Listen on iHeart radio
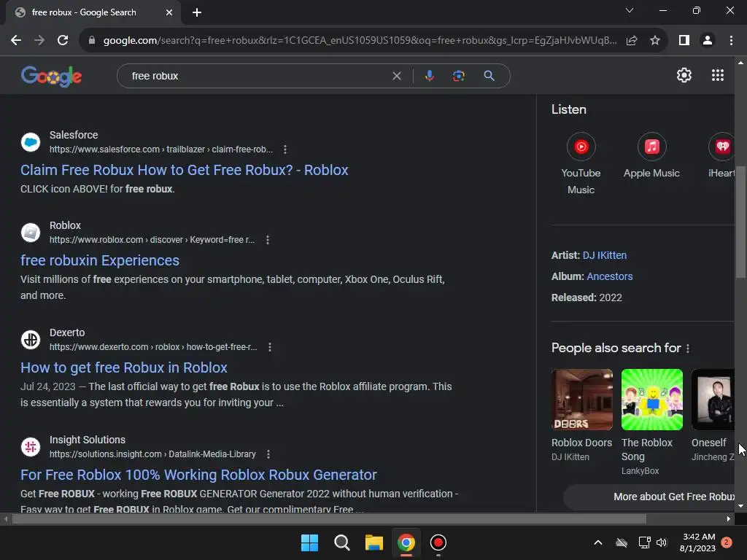 (721, 156)
